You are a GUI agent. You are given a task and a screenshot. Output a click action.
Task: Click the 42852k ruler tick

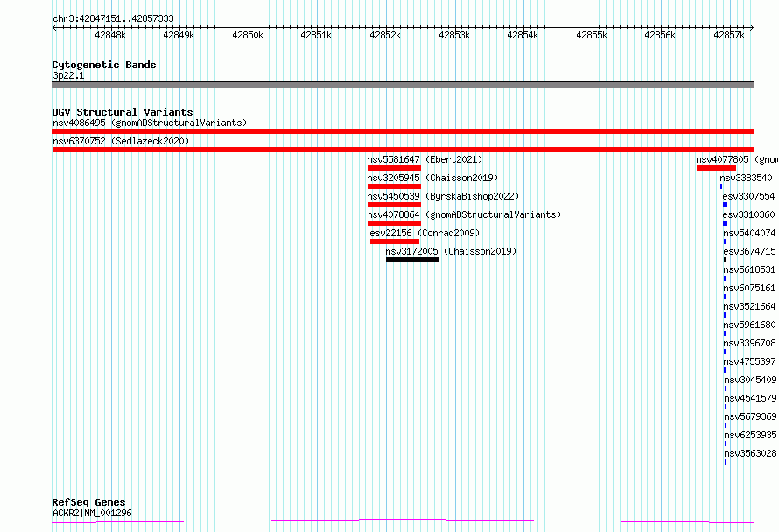(385, 35)
